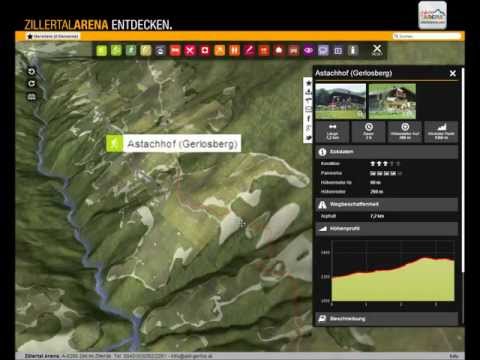Click the length tile with double-arrow icon
Screen dimensions: 480x360
(x=332, y=132)
